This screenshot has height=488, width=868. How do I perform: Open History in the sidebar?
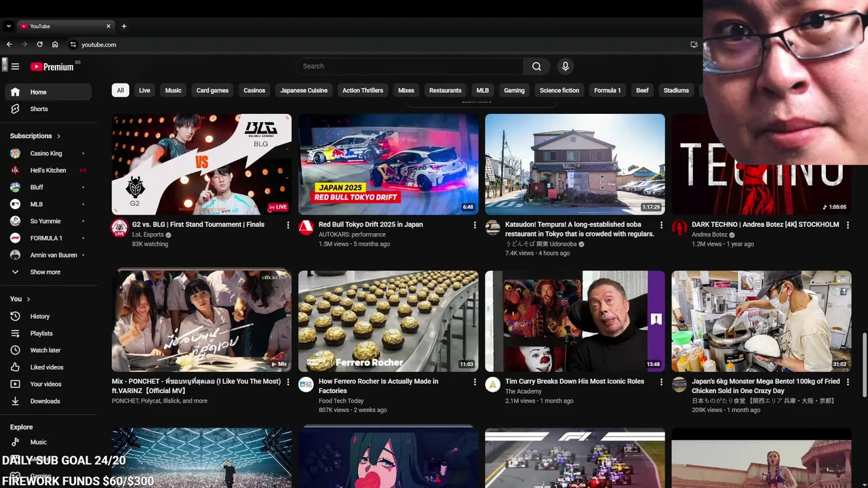point(48,317)
